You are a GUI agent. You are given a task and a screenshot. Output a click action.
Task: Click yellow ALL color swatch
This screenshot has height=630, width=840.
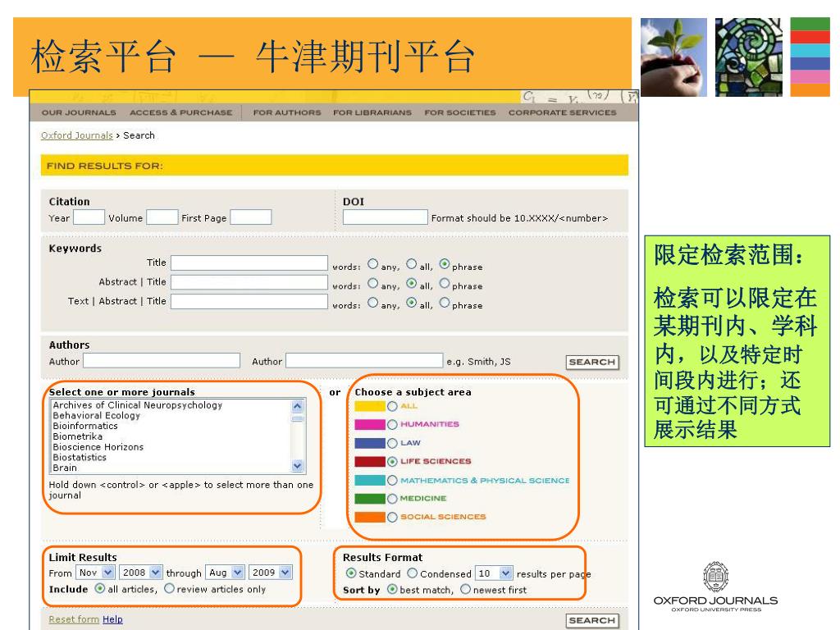click(x=370, y=406)
